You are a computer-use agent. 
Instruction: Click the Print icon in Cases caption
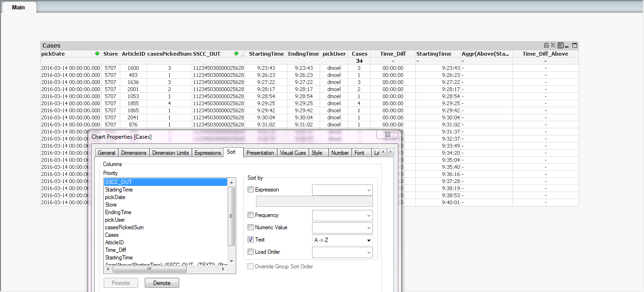546,46
